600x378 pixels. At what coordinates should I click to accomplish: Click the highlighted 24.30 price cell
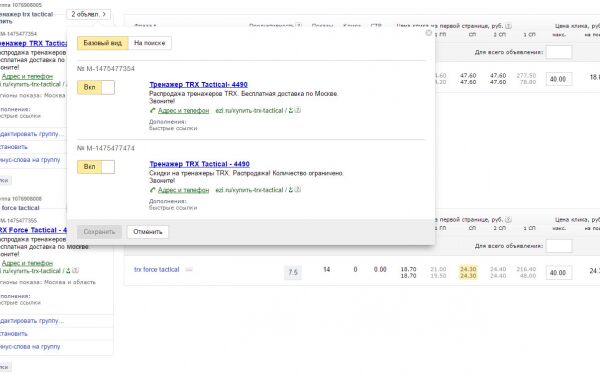click(x=468, y=272)
